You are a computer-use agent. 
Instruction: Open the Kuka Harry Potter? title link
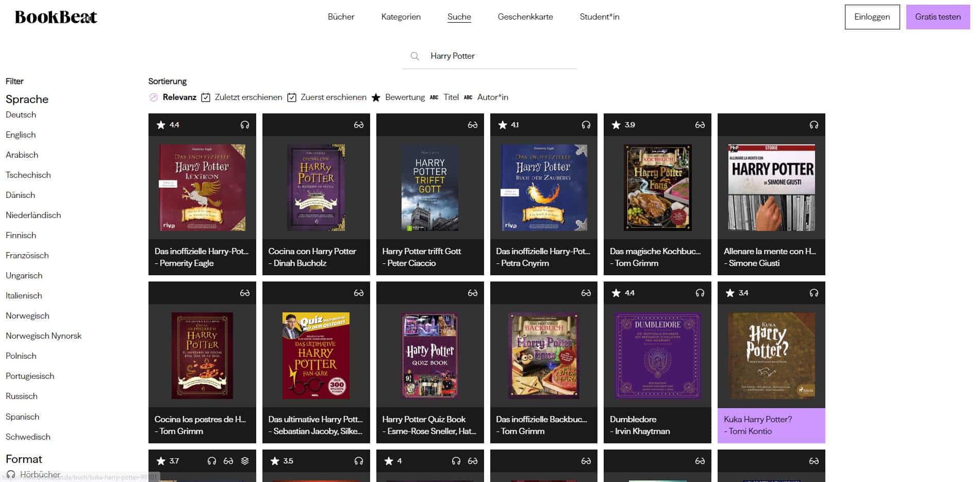point(757,419)
